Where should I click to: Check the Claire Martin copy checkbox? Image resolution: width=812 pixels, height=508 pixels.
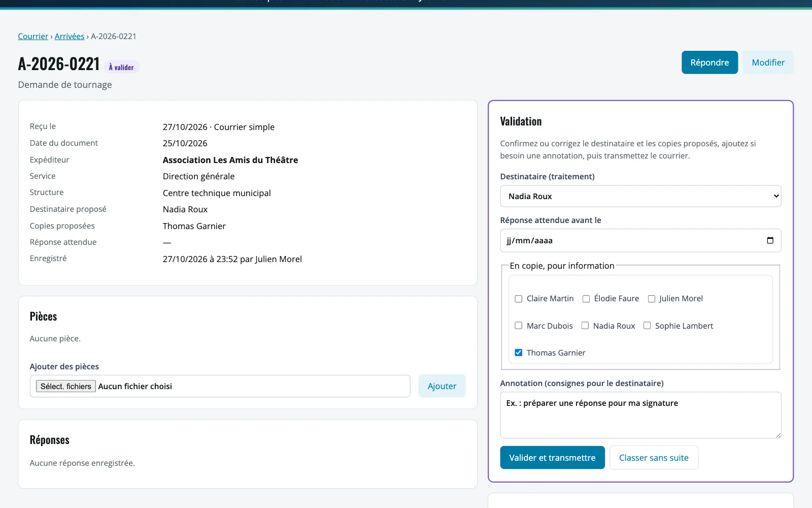coord(519,299)
